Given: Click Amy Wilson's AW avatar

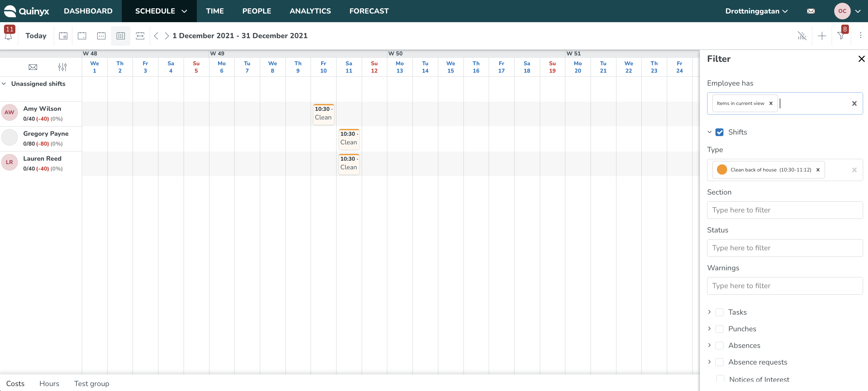Looking at the screenshot, I should pyautogui.click(x=10, y=112).
